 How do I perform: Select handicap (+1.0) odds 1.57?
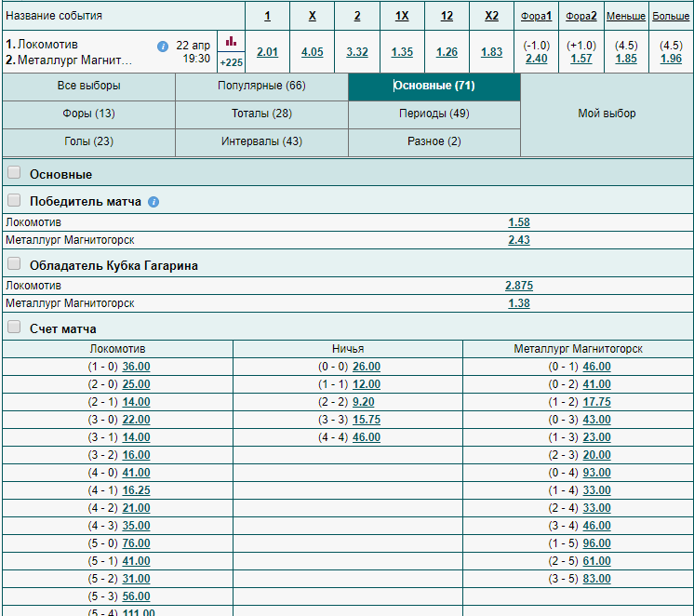(x=581, y=59)
